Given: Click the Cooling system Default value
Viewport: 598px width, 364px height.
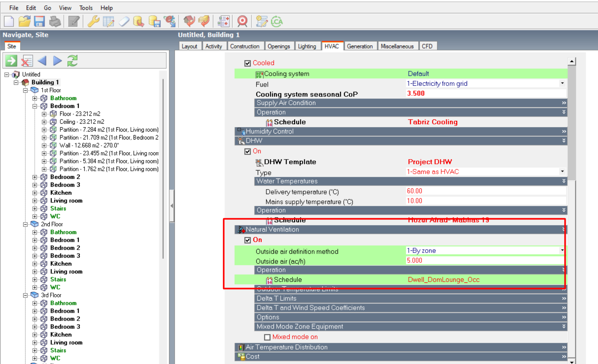Looking at the screenshot, I should [418, 74].
